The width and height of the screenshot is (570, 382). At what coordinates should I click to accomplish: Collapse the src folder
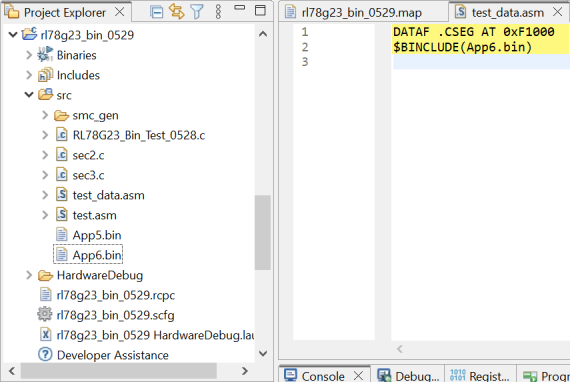pos(29,95)
